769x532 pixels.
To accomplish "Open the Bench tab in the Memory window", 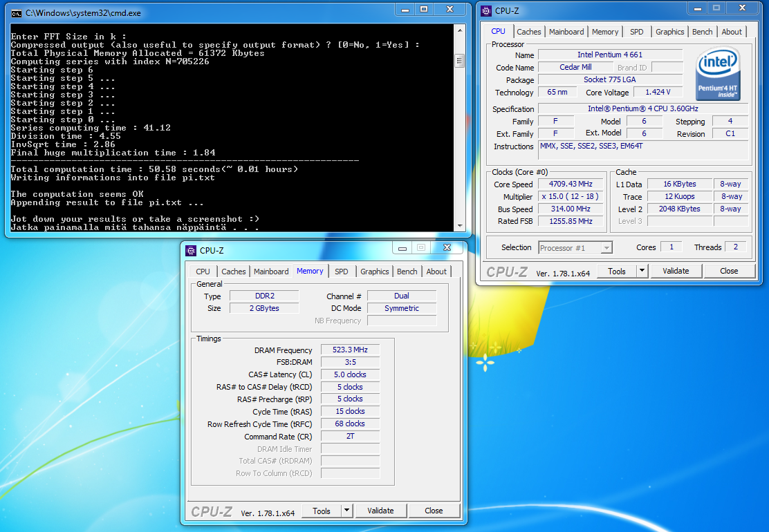I will click(407, 272).
